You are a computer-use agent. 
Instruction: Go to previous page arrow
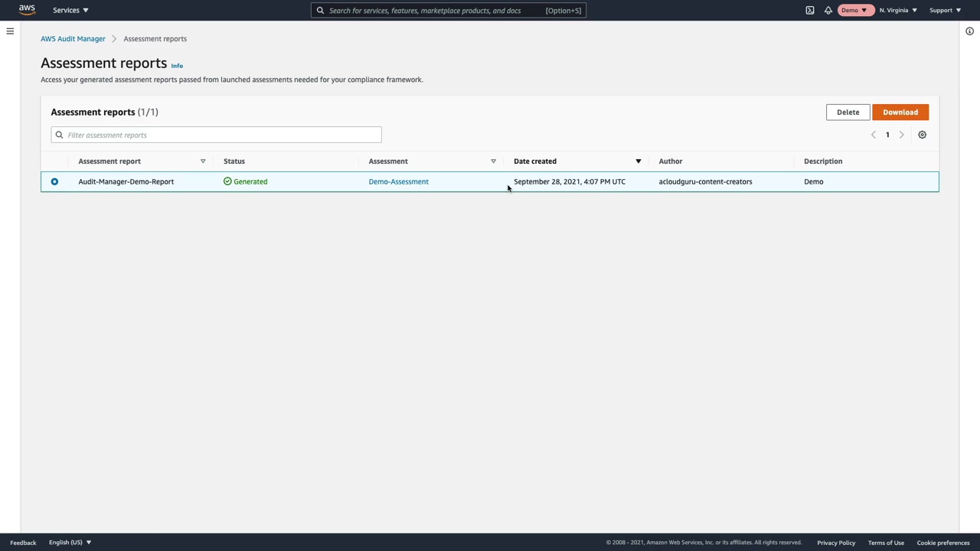873,135
